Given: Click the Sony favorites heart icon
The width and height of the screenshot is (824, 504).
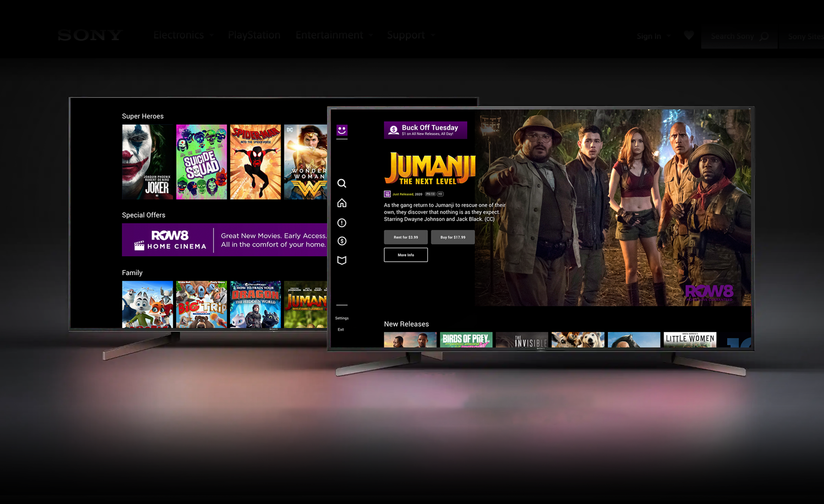Looking at the screenshot, I should 689,36.
